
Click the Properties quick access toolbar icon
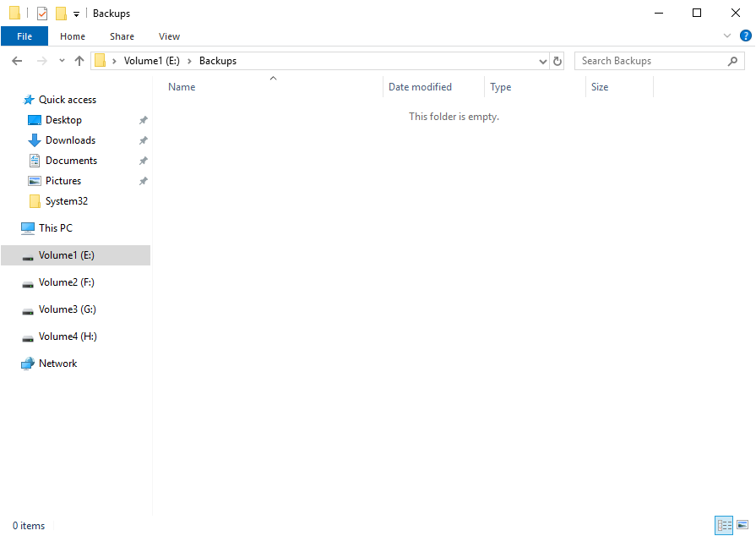tap(42, 14)
